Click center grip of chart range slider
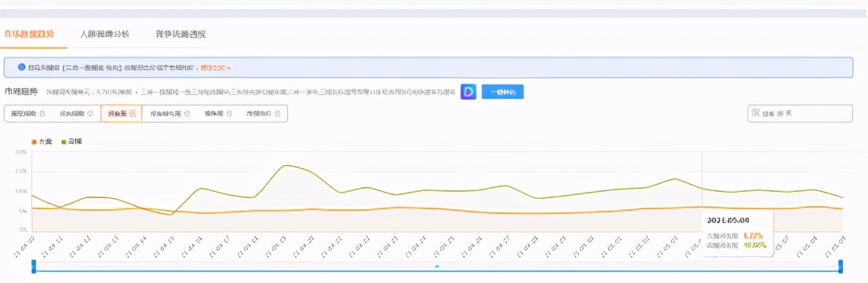 (437, 267)
